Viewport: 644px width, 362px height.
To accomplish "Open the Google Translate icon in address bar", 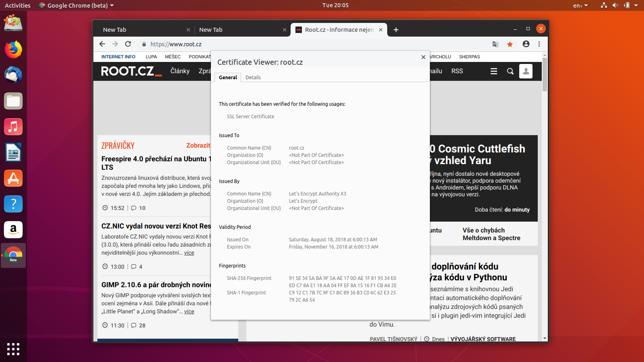I will (495, 44).
